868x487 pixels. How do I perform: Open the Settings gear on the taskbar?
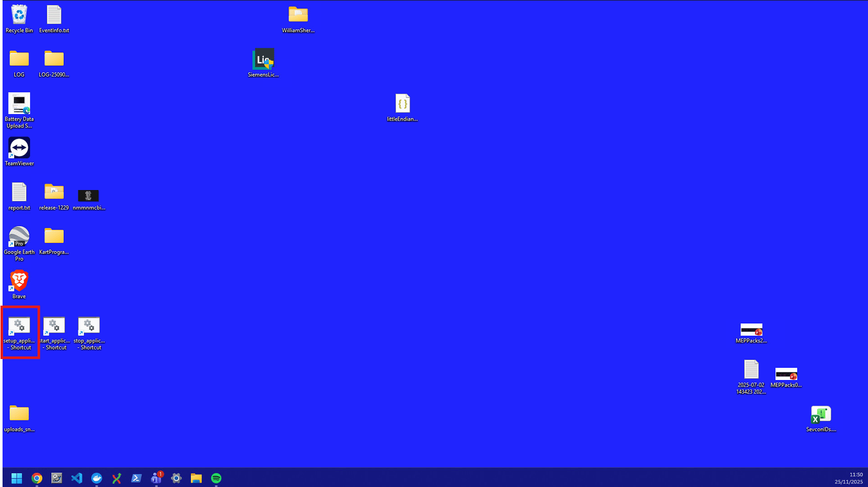click(176, 478)
